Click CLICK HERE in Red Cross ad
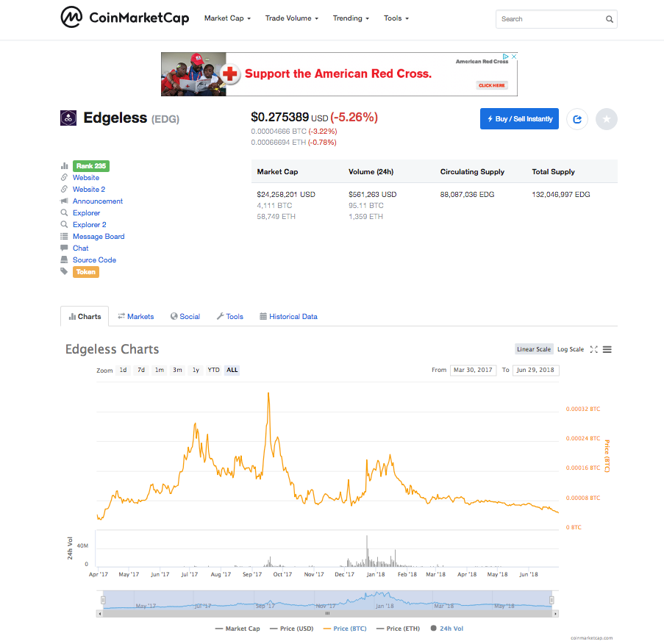This screenshot has height=644, width=664. pyautogui.click(x=492, y=85)
